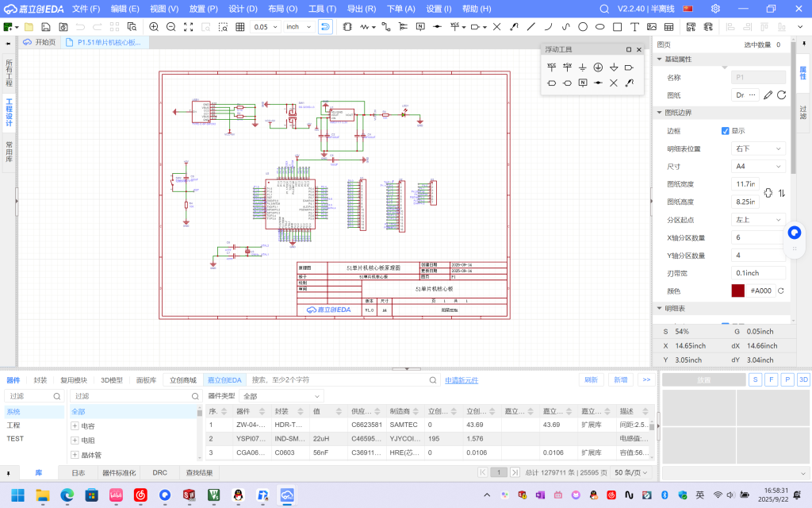Toggle the 边框 显示 checkbox

[725, 131]
